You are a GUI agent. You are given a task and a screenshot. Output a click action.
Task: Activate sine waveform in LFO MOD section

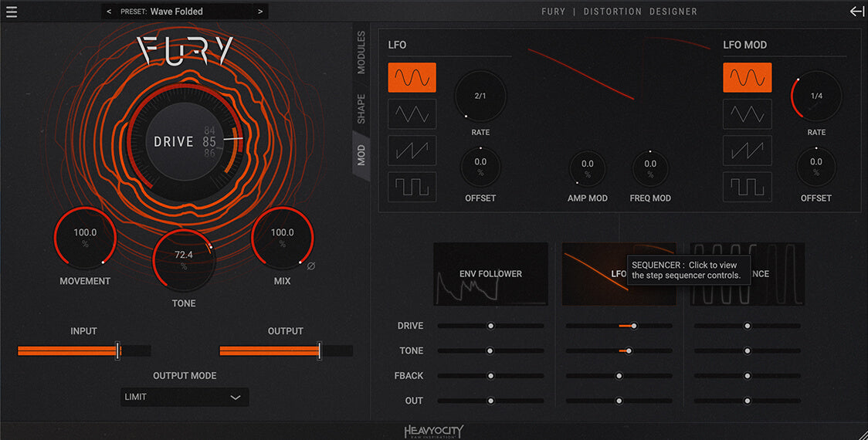coord(747,78)
